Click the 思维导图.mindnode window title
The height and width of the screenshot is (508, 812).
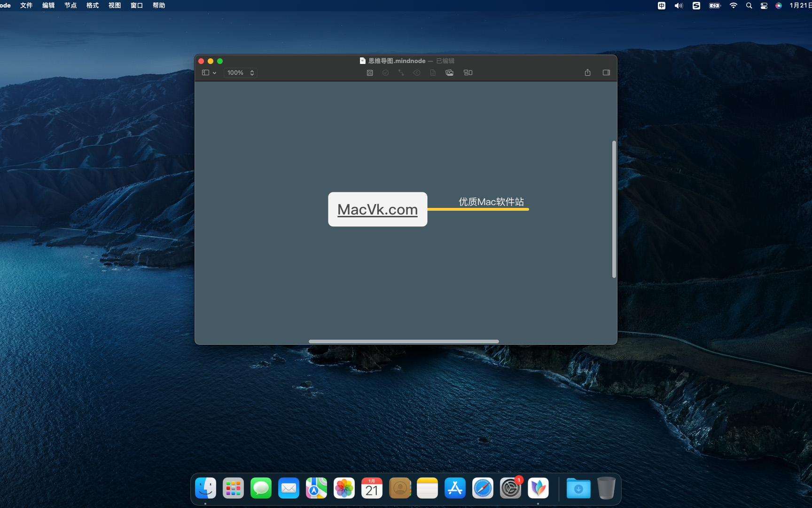pyautogui.click(x=397, y=61)
